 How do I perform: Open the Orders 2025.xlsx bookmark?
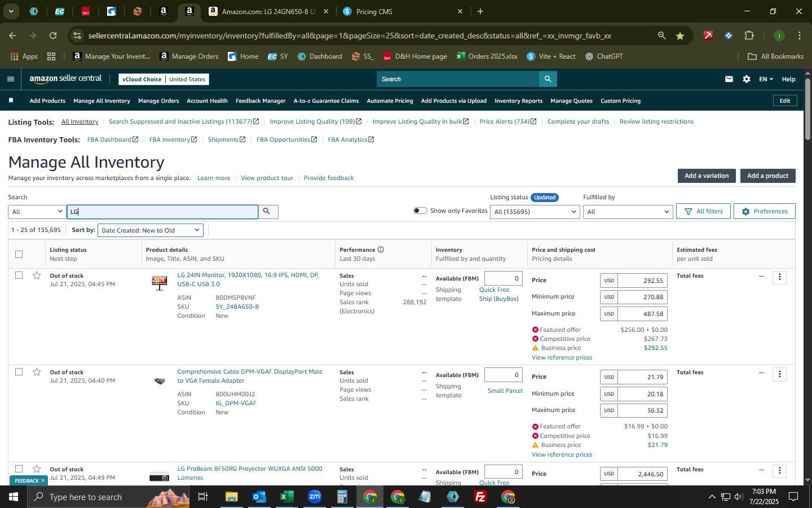487,56
